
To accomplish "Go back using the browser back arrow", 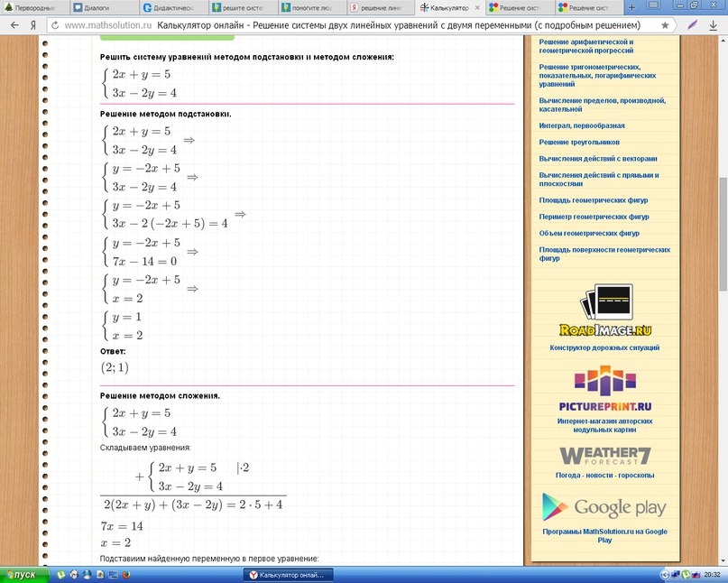I will click(14, 25).
